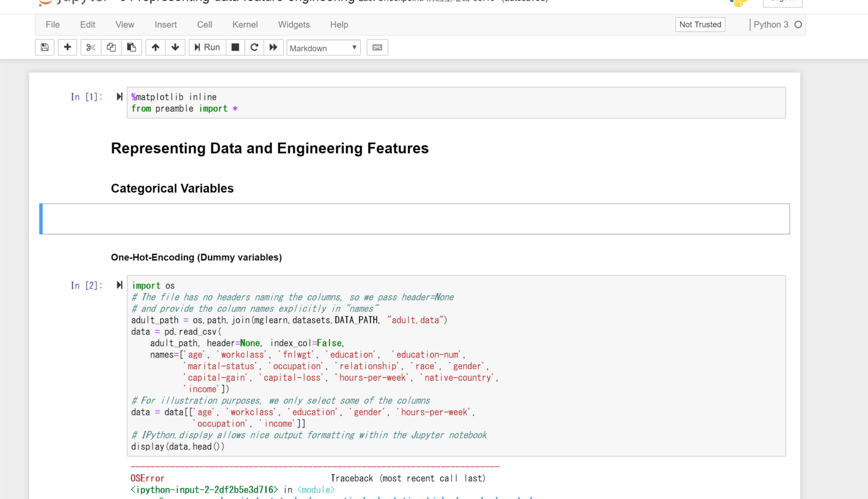868x499 pixels.
Task: Insert a cell below with the plus icon
Action: [x=67, y=47]
